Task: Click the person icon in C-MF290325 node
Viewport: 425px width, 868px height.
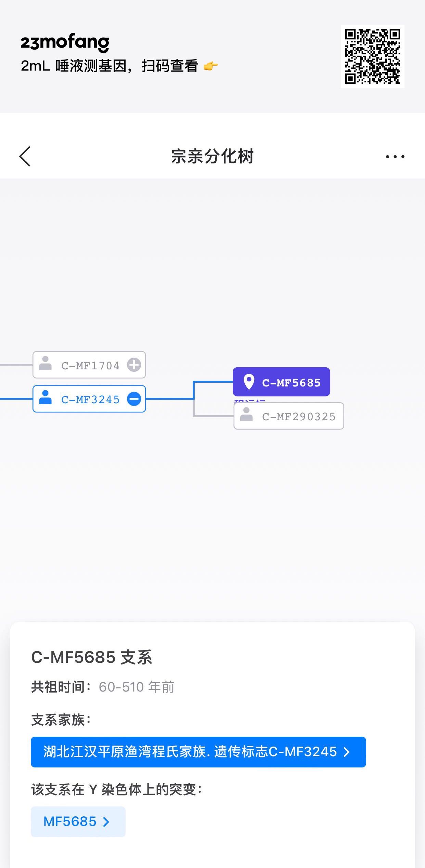Action: click(246, 415)
